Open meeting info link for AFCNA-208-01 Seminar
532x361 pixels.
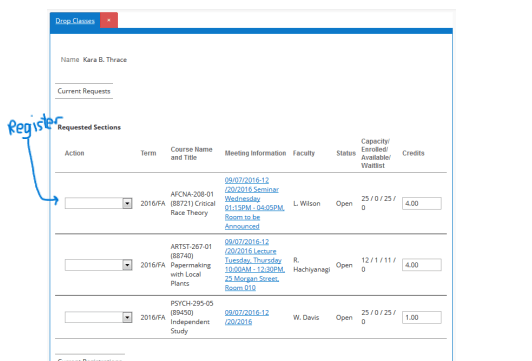tap(254, 203)
